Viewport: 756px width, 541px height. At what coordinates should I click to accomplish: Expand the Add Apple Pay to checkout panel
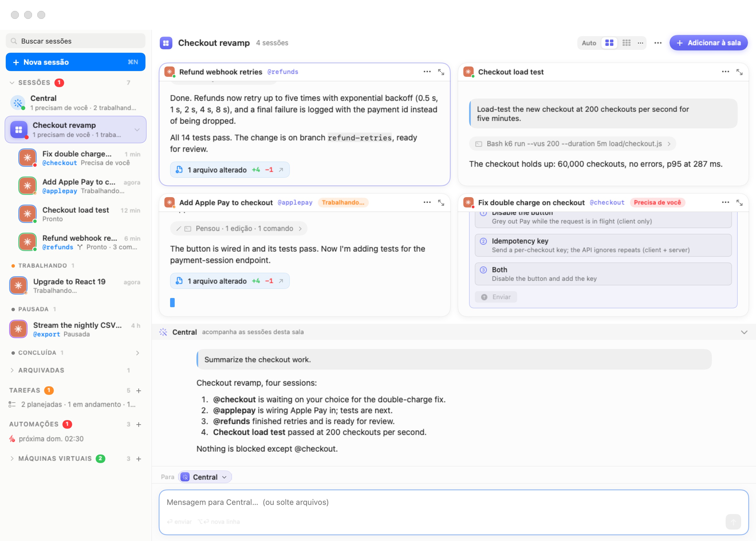441,203
